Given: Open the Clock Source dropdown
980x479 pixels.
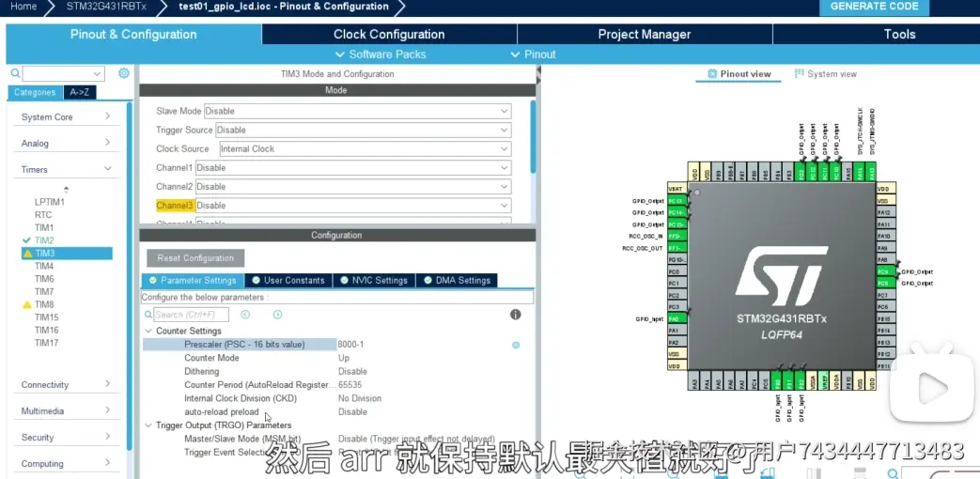Looking at the screenshot, I should (365, 148).
